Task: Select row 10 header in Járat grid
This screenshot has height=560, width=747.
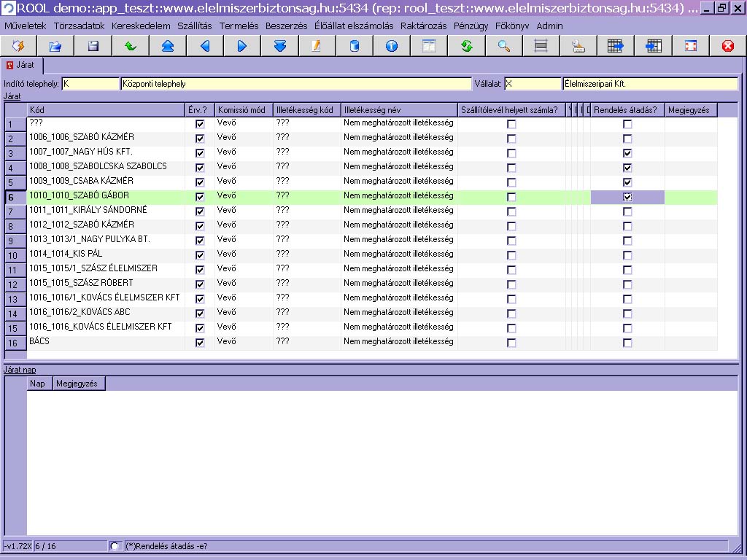Action: (14, 255)
